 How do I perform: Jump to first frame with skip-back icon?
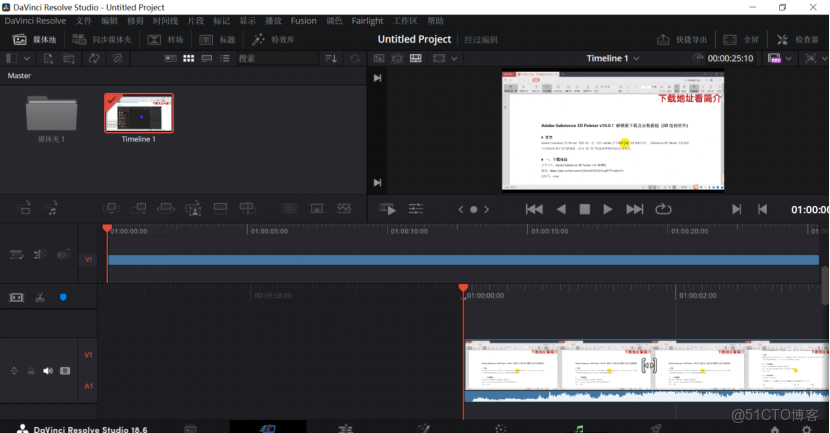(x=534, y=209)
